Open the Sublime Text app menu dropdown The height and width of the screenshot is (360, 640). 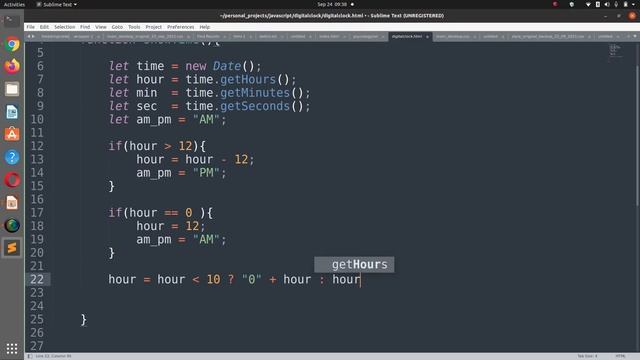tap(57, 4)
